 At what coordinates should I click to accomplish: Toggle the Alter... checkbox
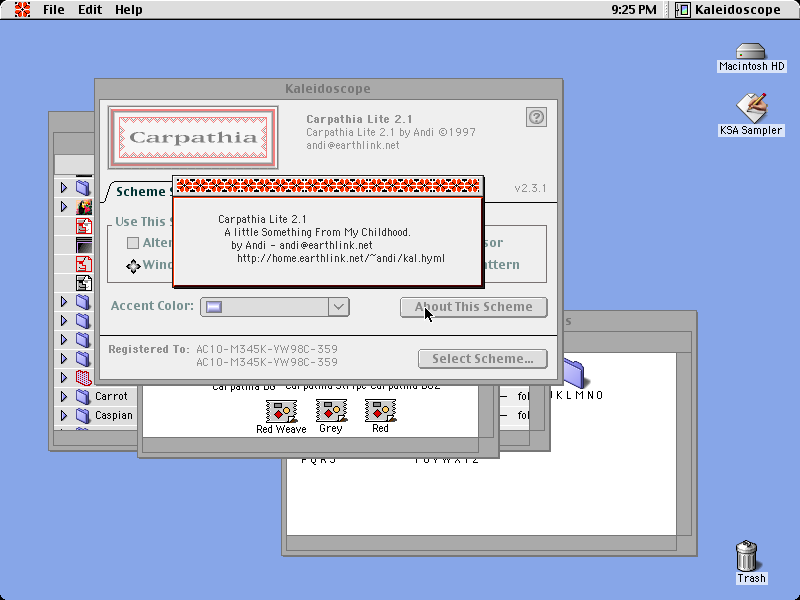[133, 243]
